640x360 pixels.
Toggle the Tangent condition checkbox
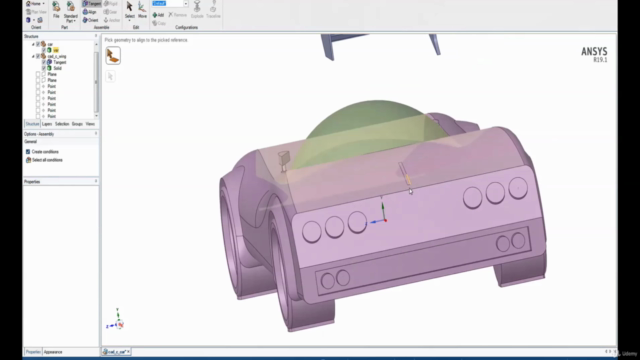(44, 62)
